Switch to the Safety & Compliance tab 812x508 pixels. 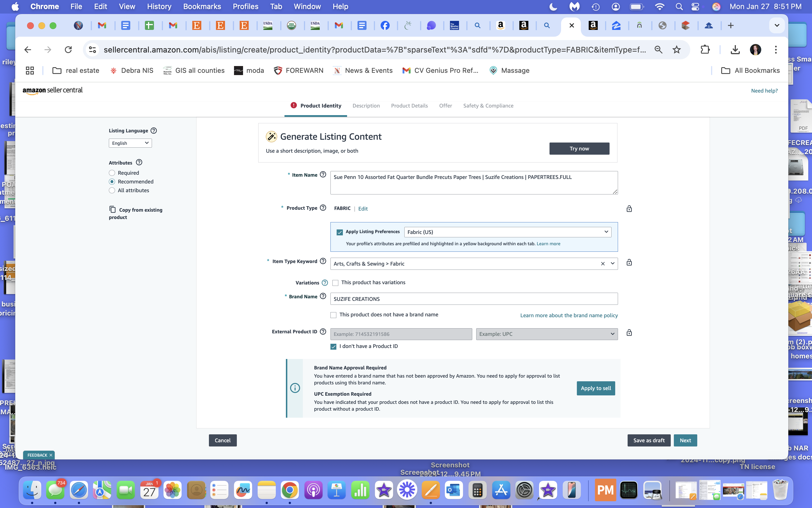(488, 106)
